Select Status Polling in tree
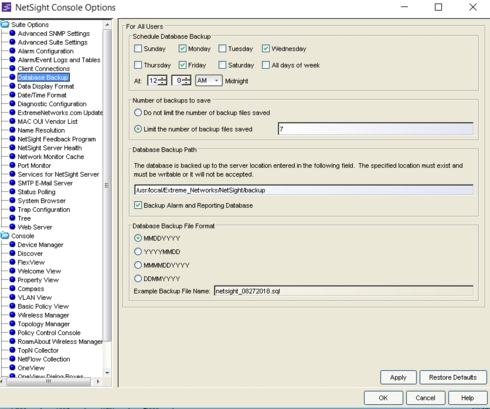The width and height of the screenshot is (490, 409). (x=37, y=192)
